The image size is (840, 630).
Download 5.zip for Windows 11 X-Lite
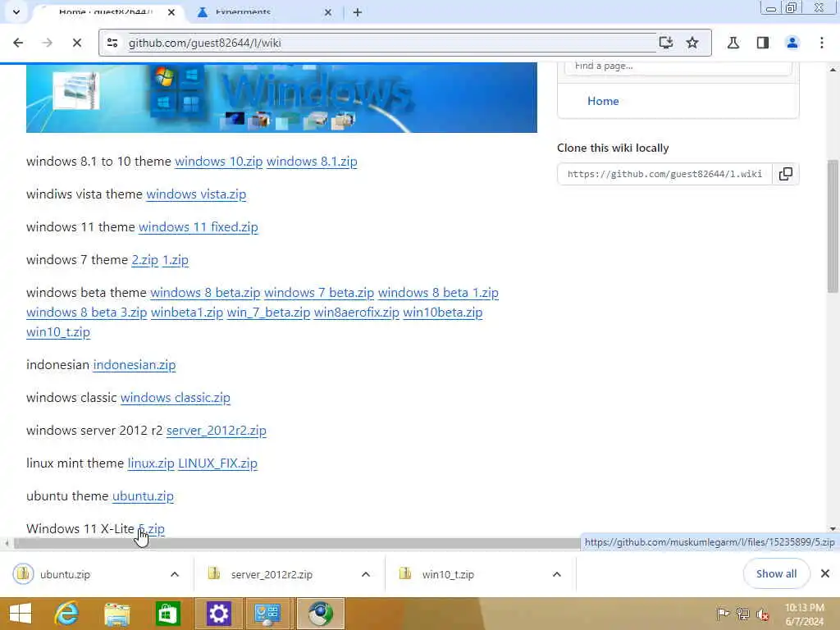point(151,529)
